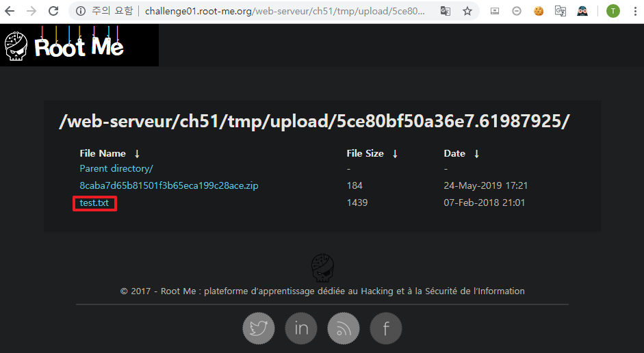Open the Parent directory link
Viewport: 644px width, 353px height.
[116, 169]
